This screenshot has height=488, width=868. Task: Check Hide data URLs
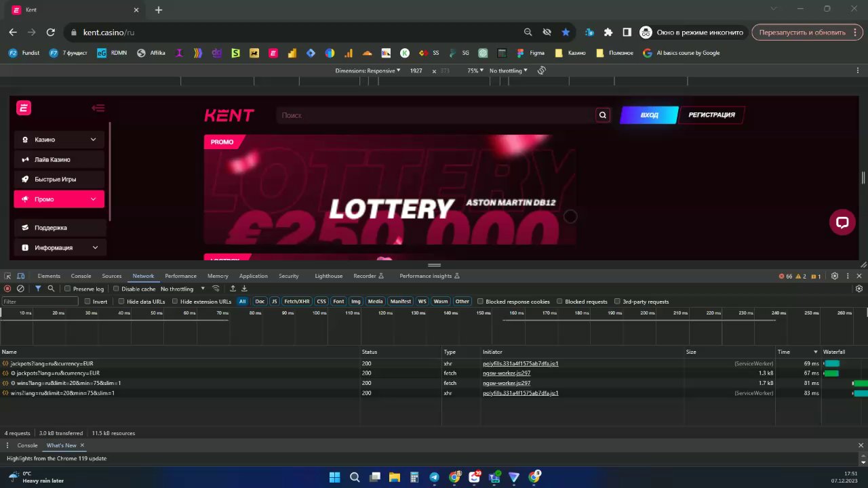click(x=121, y=302)
